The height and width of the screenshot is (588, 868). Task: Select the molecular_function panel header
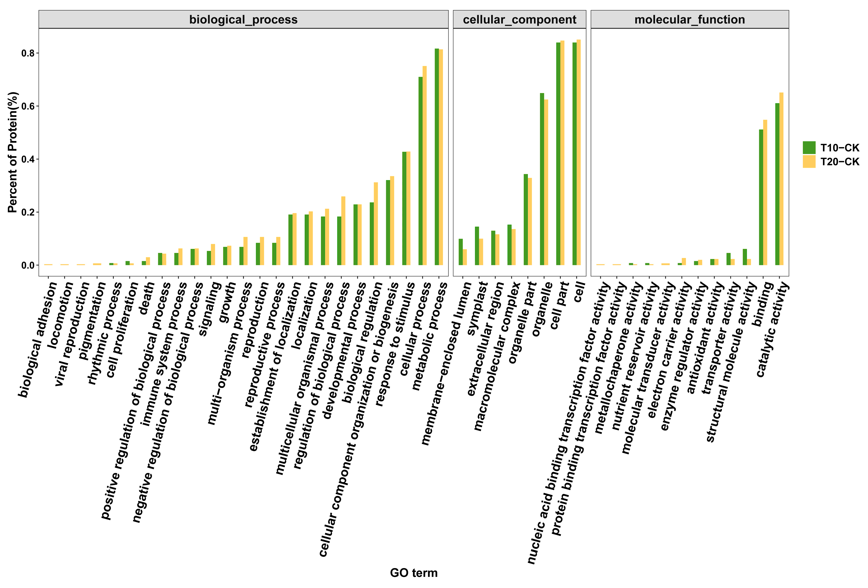pos(689,19)
